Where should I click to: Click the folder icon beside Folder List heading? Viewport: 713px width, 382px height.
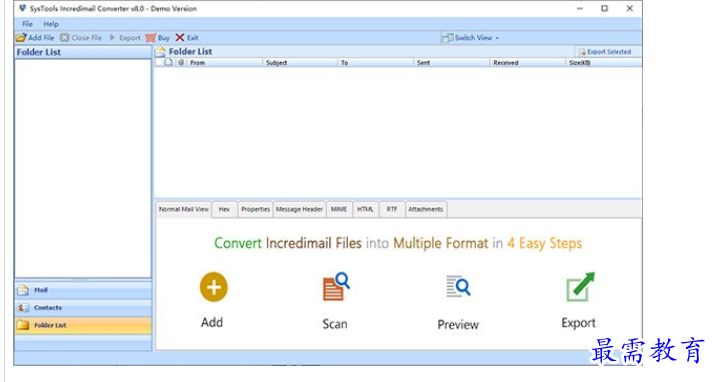(x=161, y=52)
